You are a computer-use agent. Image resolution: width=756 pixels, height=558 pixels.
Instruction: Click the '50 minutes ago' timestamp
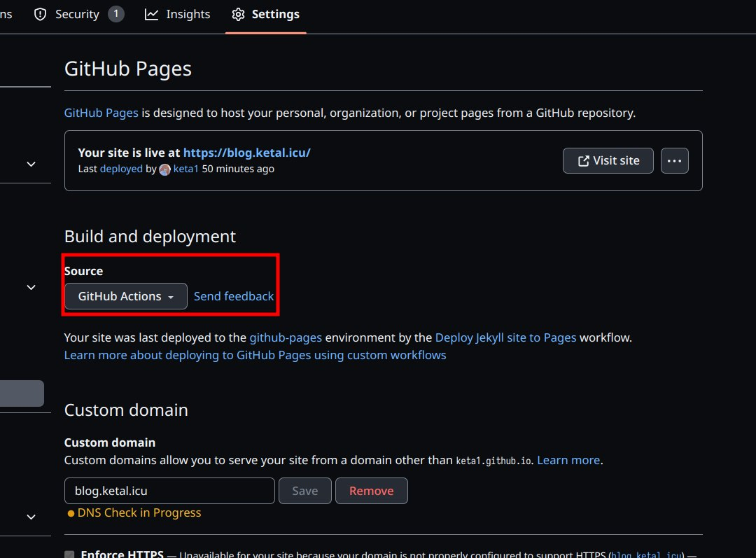(x=238, y=169)
